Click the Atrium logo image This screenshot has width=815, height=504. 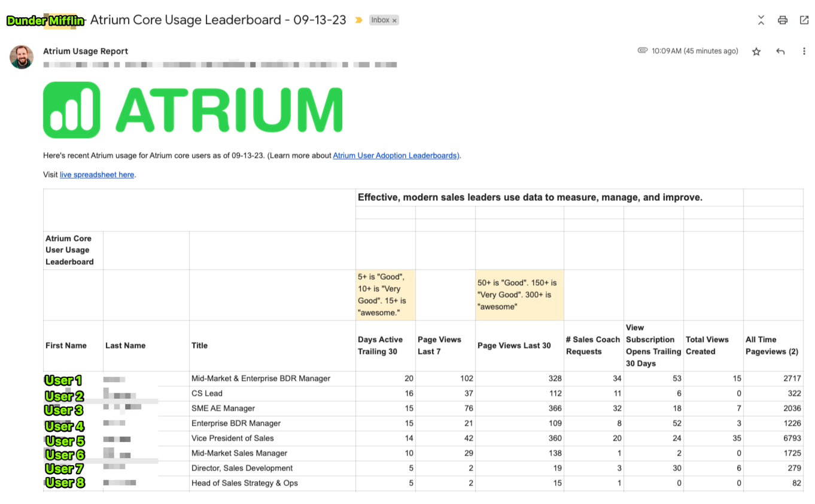(193, 110)
